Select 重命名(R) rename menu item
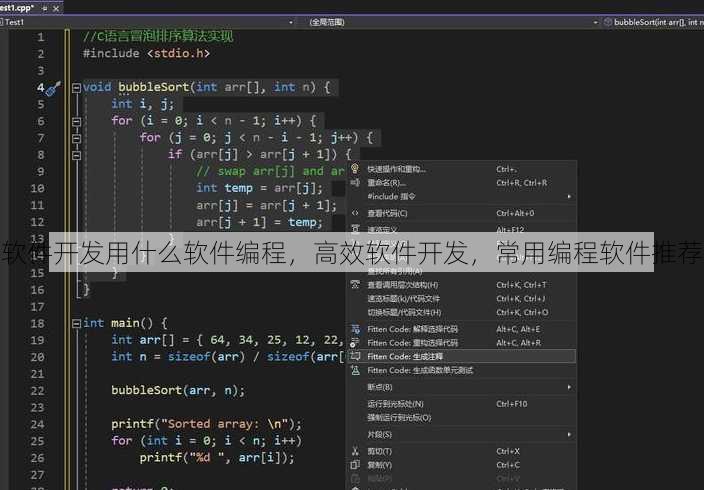 [462, 183]
